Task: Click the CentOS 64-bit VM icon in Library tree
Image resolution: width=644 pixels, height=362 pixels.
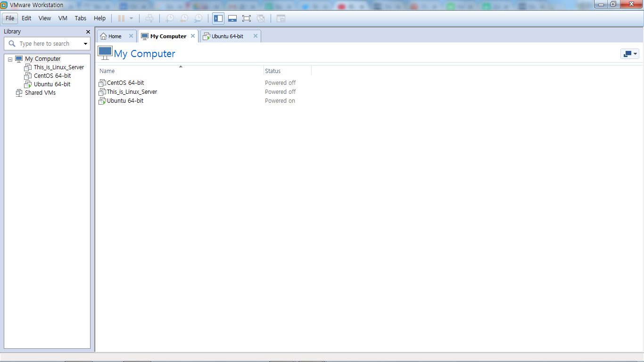Action: tap(28, 76)
